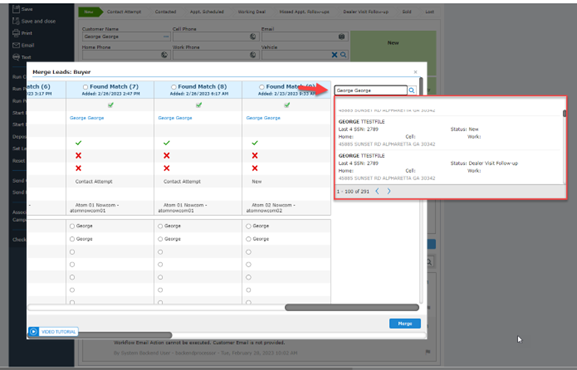Click the Print icon in sidebar
577x370 pixels.
tap(16, 33)
